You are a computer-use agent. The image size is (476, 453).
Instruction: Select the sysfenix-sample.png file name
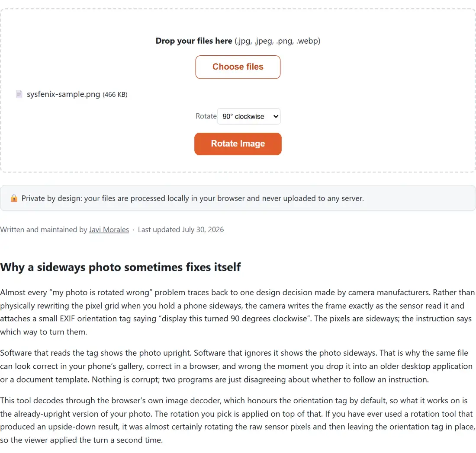tap(64, 94)
